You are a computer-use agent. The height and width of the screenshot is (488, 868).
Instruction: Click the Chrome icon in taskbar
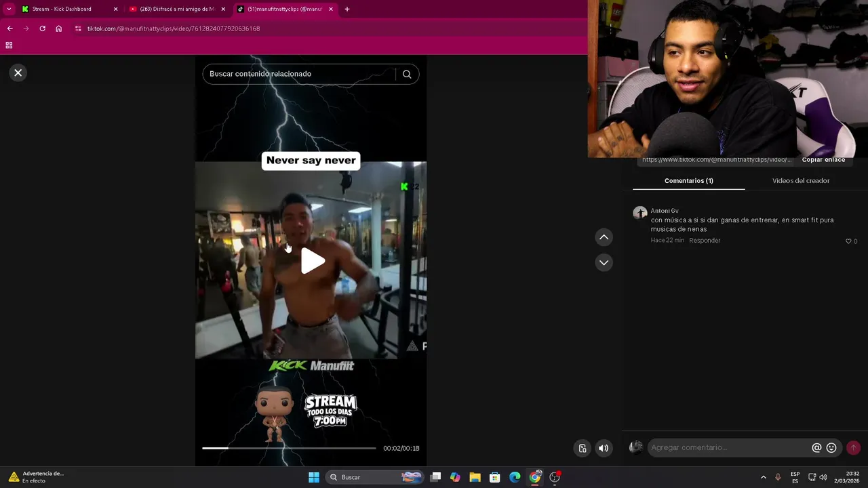click(535, 477)
